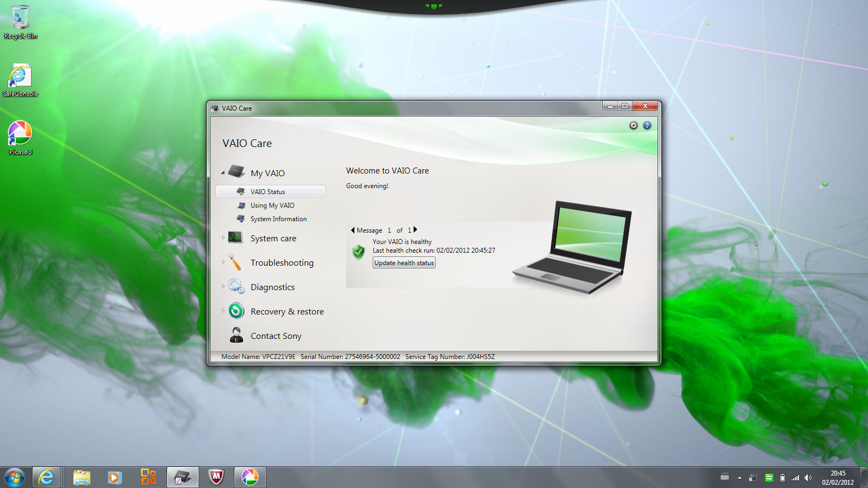Expand the Recovery & restore section arrow
This screenshot has width=868, height=488.
[x=223, y=311]
